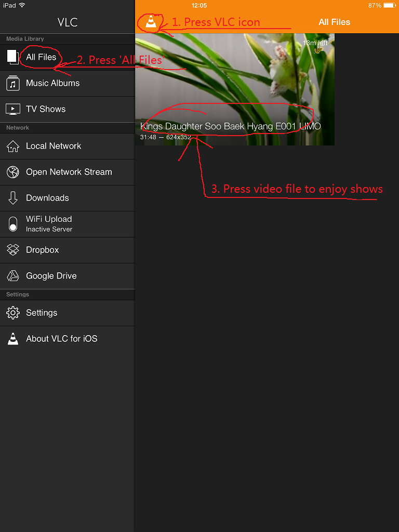Click the Local Network house icon
The image size is (399, 532).
[x=13, y=146]
